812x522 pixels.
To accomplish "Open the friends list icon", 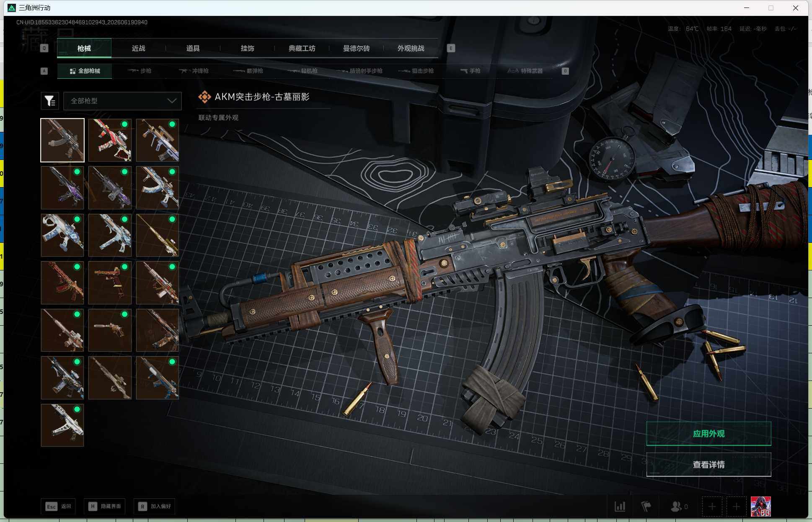I will click(x=676, y=507).
